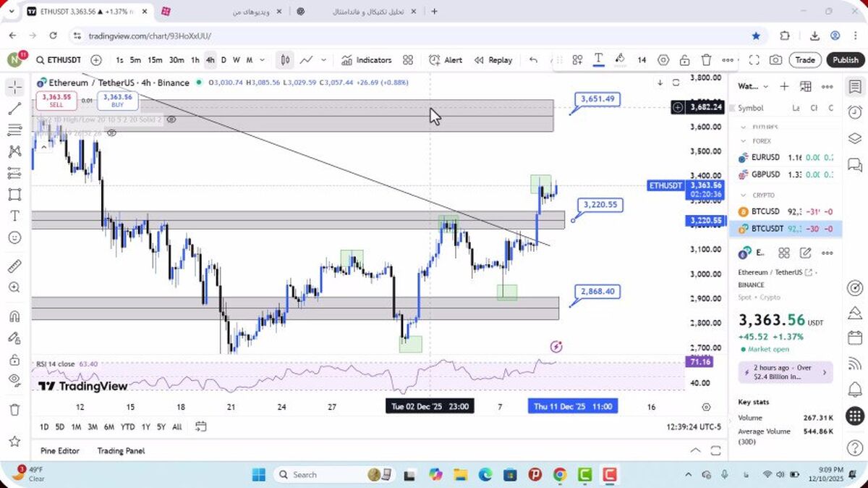Click the Publish button
This screenshot has height=488, width=868.
tap(845, 60)
